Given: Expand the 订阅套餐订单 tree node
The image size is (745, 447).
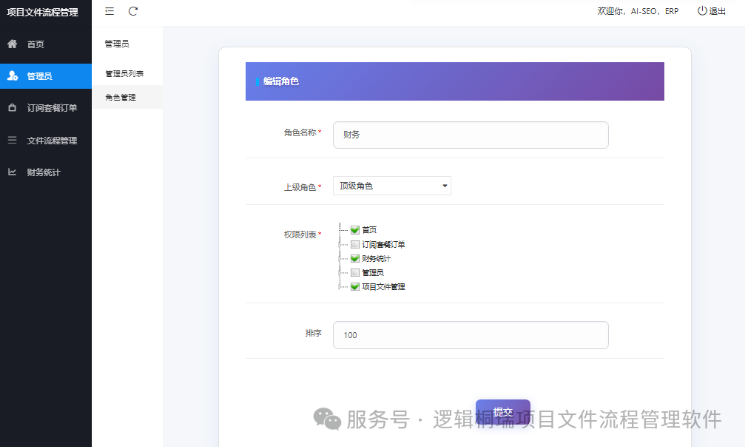Looking at the screenshot, I should (340, 245).
